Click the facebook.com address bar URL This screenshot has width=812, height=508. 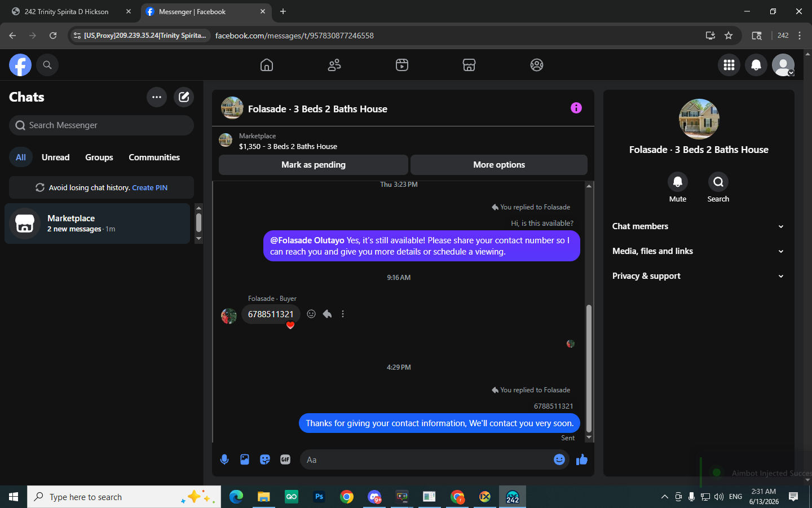294,36
